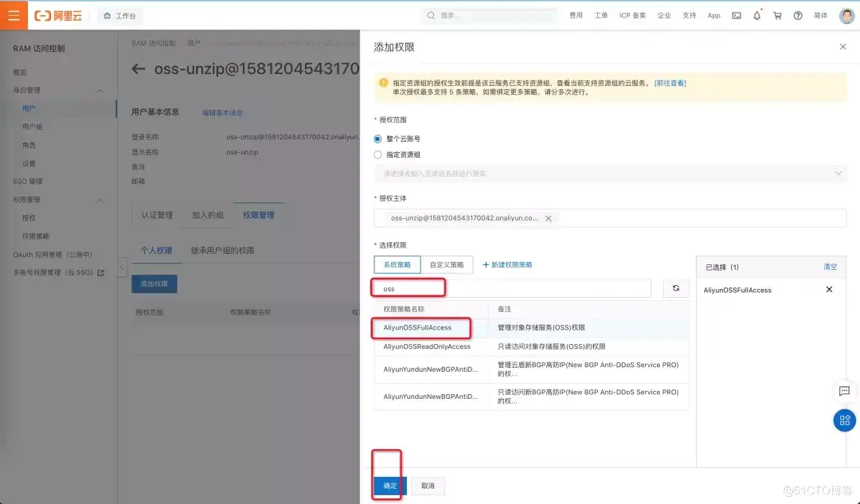The height and width of the screenshot is (504, 860).
Task: Select the AliyunOSSReadOnlyAccess policy row
Action: tap(531, 346)
